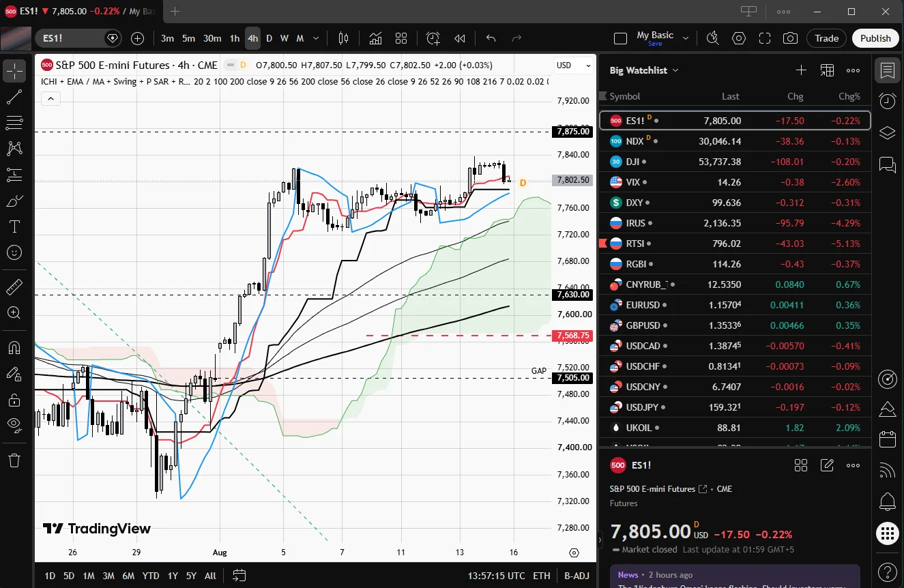Open S&P 500 E-mini Futures details link

click(702, 489)
